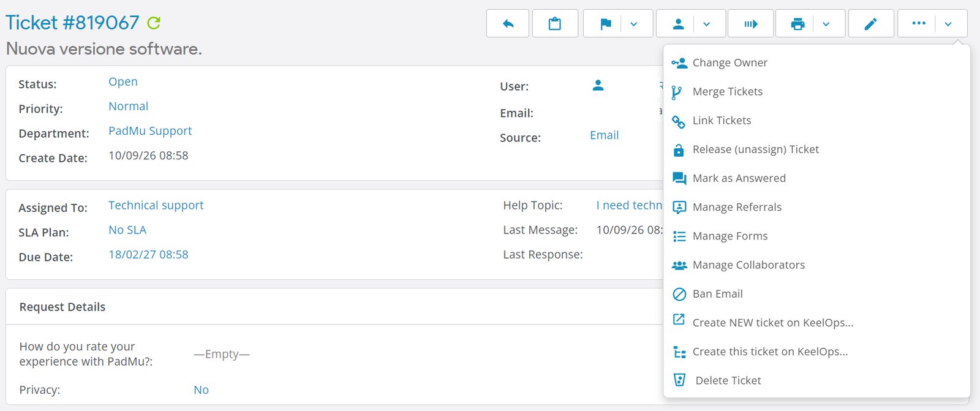The height and width of the screenshot is (411, 980).
Task: Click the pencil edit ticket icon
Action: (870, 24)
